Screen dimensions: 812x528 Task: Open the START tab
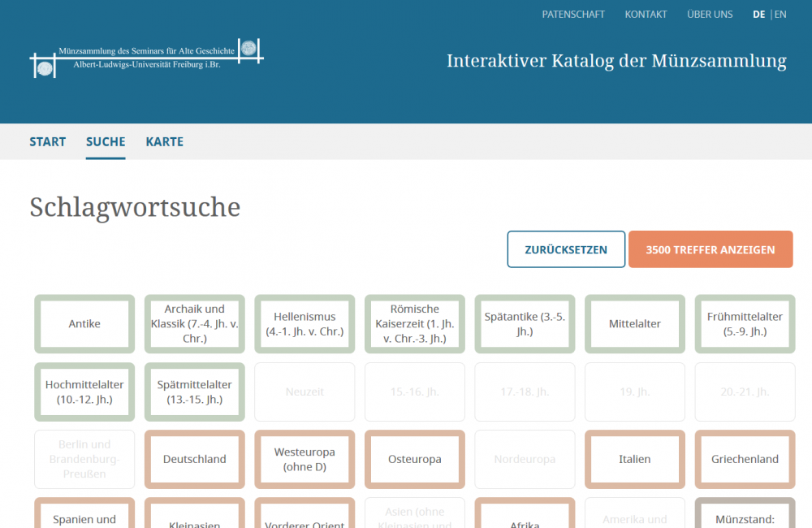[x=48, y=141]
